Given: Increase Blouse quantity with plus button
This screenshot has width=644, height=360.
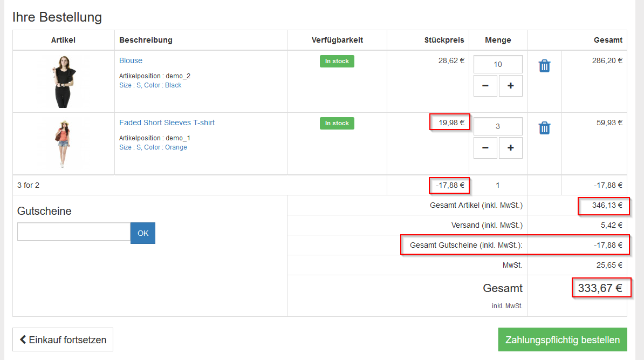Looking at the screenshot, I should pyautogui.click(x=510, y=86).
